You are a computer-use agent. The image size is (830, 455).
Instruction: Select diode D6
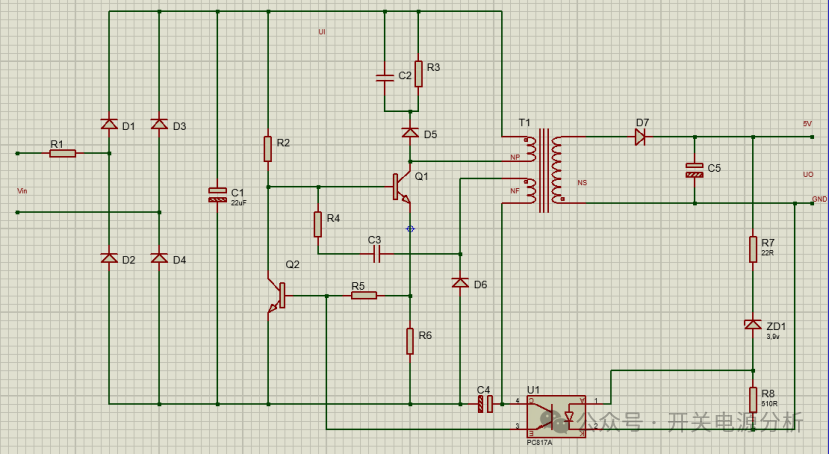[x=459, y=283]
